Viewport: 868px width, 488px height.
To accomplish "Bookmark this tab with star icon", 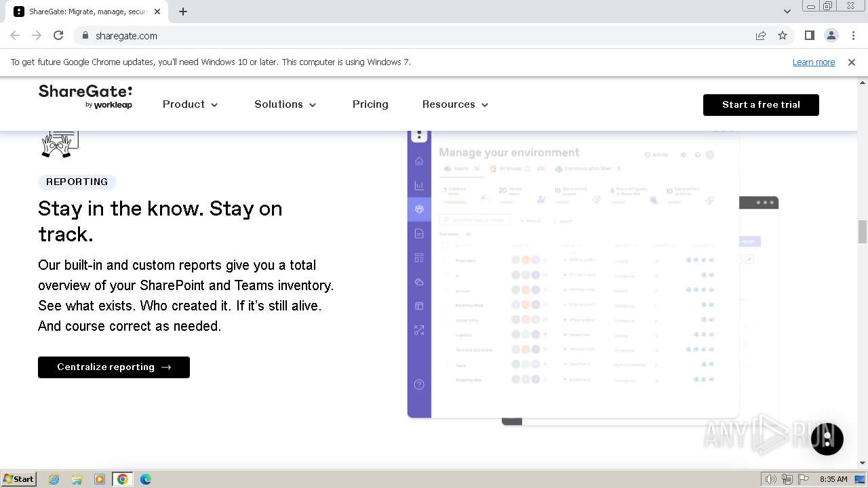I will tap(783, 35).
